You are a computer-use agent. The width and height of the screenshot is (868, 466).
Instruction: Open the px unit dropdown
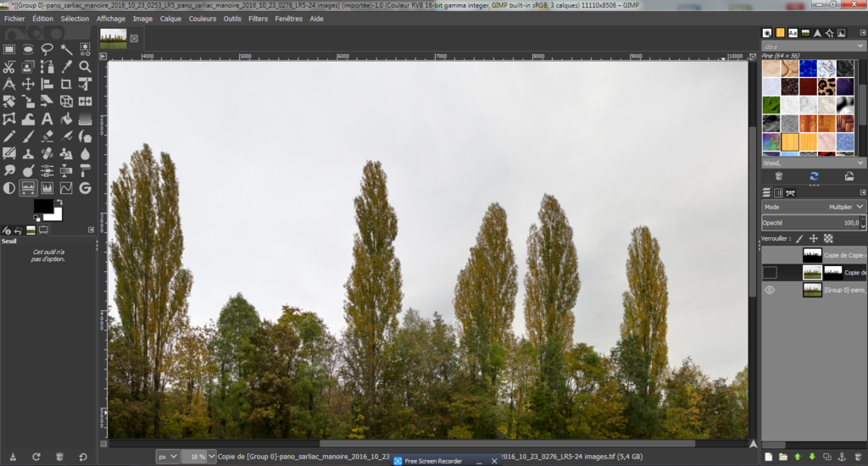tap(167, 457)
